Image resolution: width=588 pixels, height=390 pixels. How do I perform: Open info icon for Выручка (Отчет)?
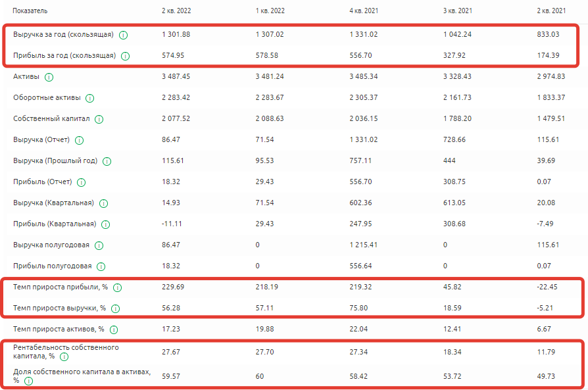pyautogui.click(x=80, y=140)
